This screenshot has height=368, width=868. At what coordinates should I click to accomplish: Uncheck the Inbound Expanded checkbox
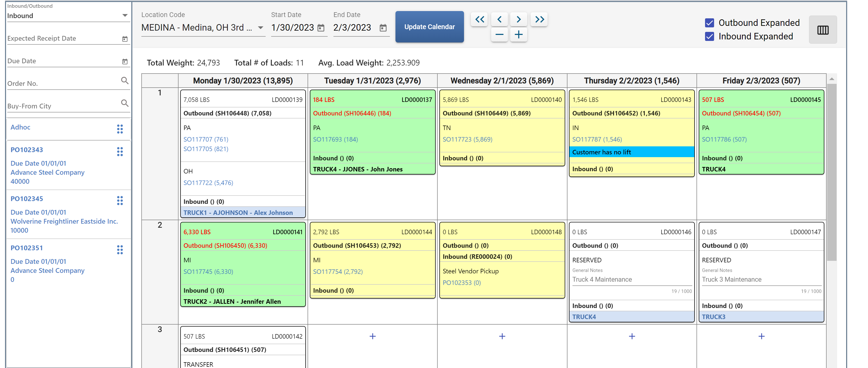[x=709, y=36]
